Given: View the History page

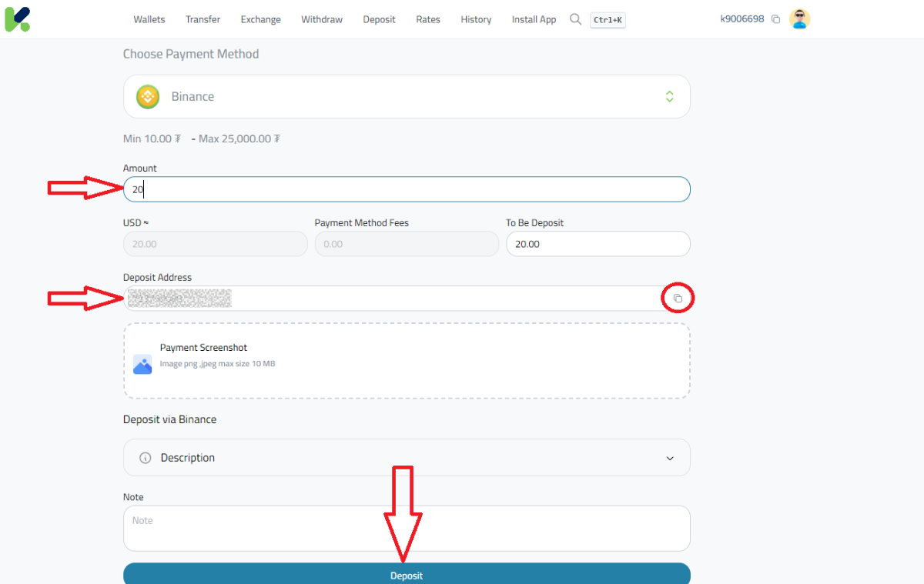Looking at the screenshot, I should pos(476,19).
